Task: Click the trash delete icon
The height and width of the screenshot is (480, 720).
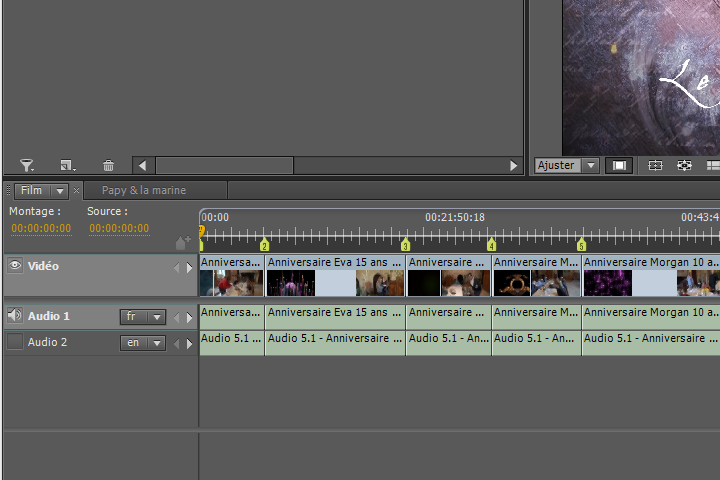Action: click(x=109, y=166)
